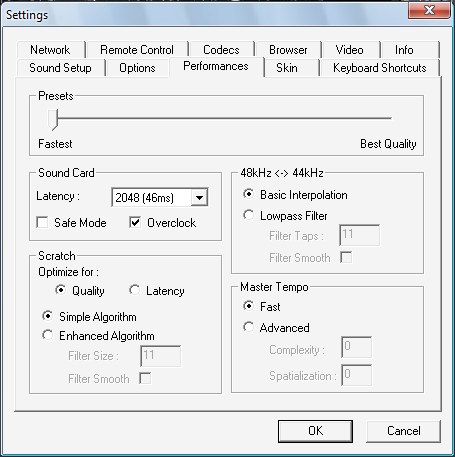
Task: Select Latency for scratch optimization
Action: (x=134, y=290)
